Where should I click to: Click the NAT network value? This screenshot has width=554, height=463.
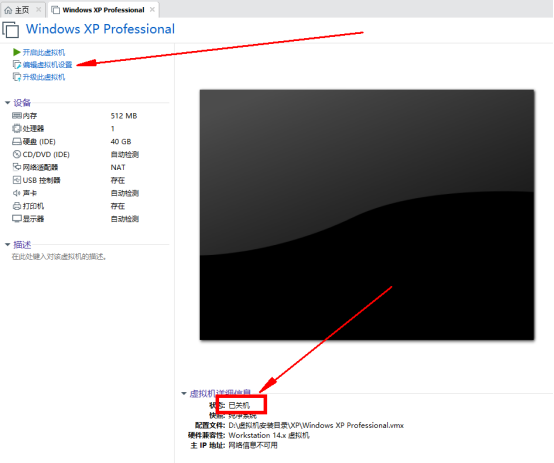(118, 167)
